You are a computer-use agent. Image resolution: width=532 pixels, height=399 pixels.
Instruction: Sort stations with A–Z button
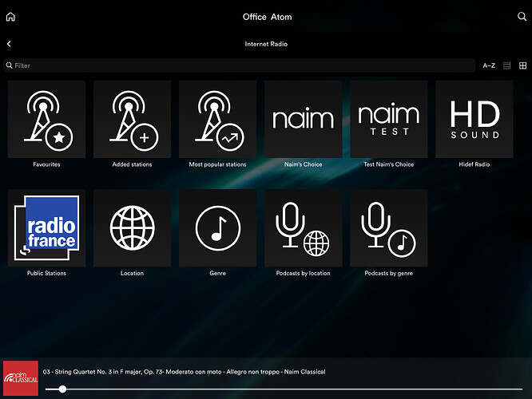(x=489, y=65)
